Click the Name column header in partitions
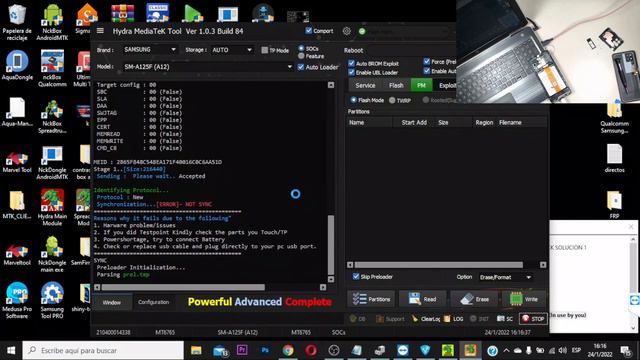This screenshot has height=360, width=640. coord(369,122)
